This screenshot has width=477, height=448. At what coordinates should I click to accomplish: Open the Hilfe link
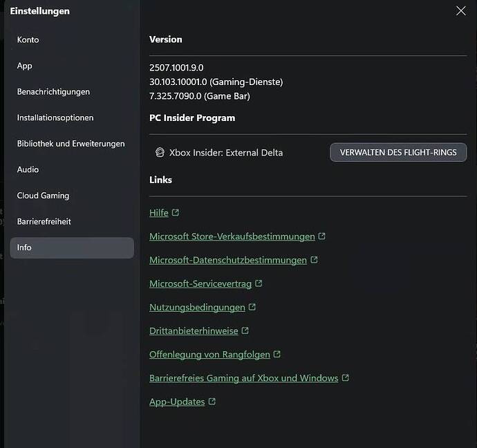tap(159, 213)
